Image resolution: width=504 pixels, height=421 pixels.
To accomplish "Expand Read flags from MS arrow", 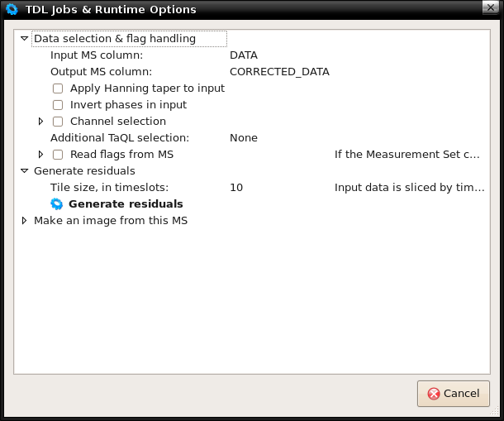I will click(x=40, y=155).
